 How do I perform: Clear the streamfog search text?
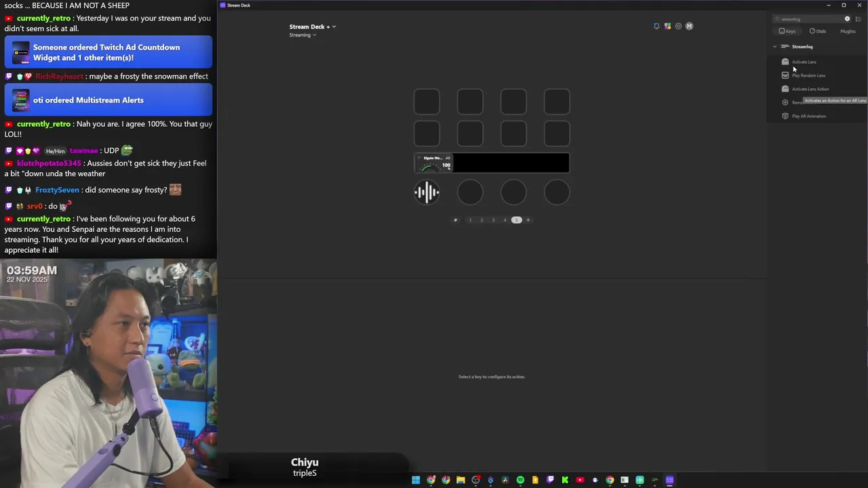[847, 19]
